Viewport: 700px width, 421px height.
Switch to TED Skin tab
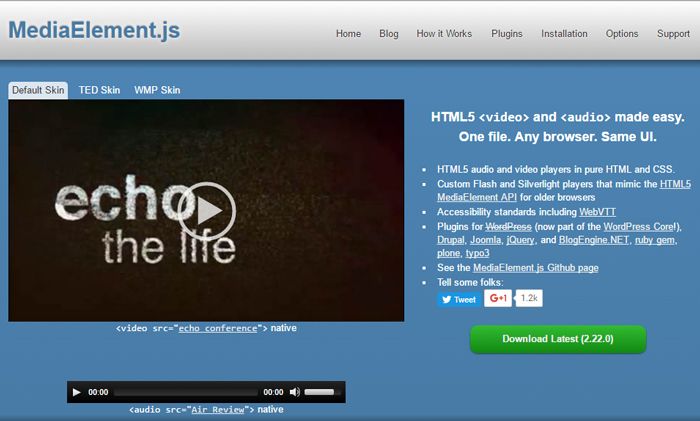point(99,90)
